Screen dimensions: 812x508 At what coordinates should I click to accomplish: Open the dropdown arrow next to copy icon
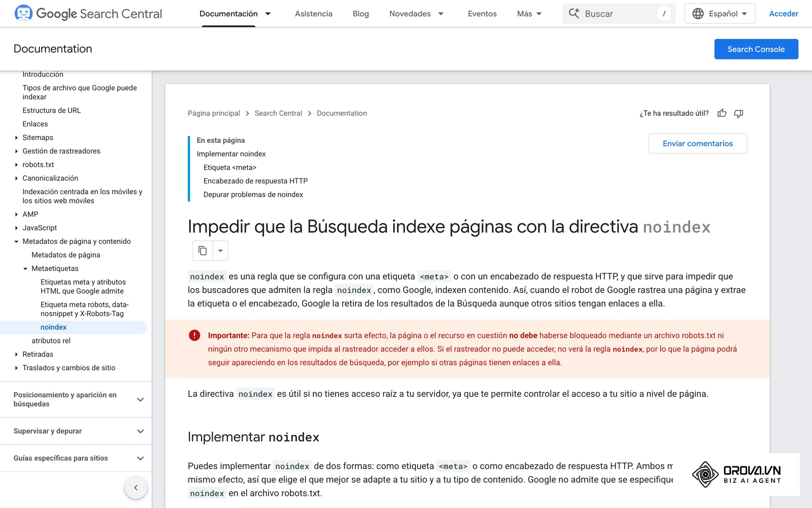tap(220, 250)
